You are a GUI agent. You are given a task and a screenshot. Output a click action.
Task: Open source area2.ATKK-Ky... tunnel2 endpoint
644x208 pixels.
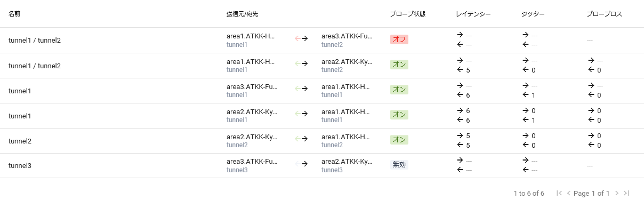251,140
